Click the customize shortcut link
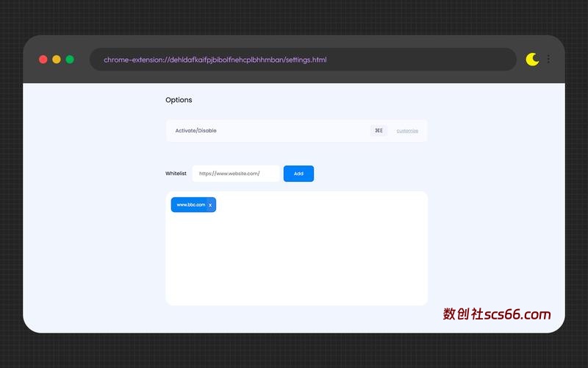 [407, 131]
